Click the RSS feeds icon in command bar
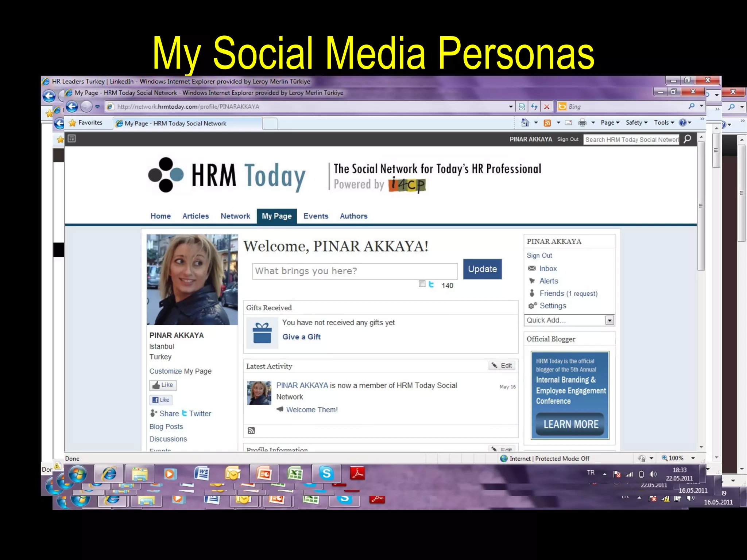Screen dimensions: 747x560 coord(547,123)
